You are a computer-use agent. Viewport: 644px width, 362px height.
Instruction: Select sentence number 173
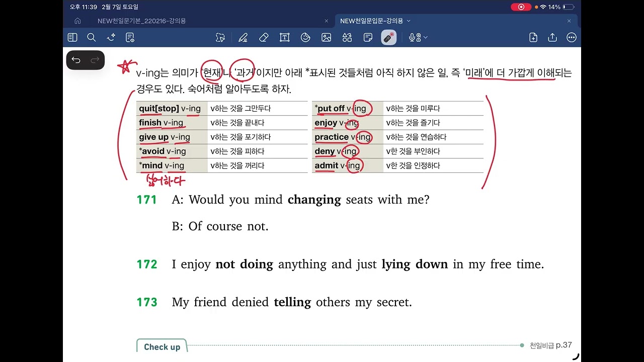(147, 303)
